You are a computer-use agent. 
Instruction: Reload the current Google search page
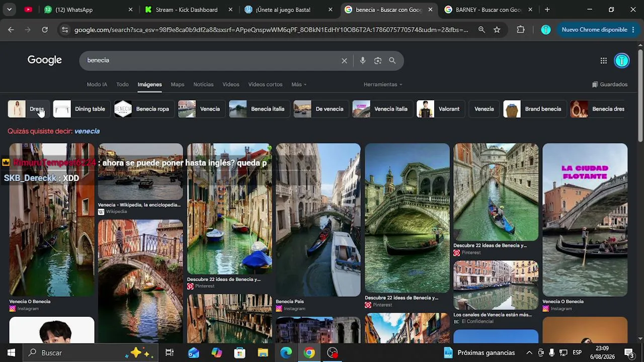[45, 30]
